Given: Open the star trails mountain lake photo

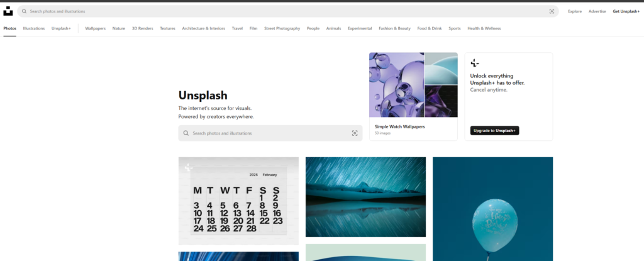Looking at the screenshot, I should pos(365,197).
